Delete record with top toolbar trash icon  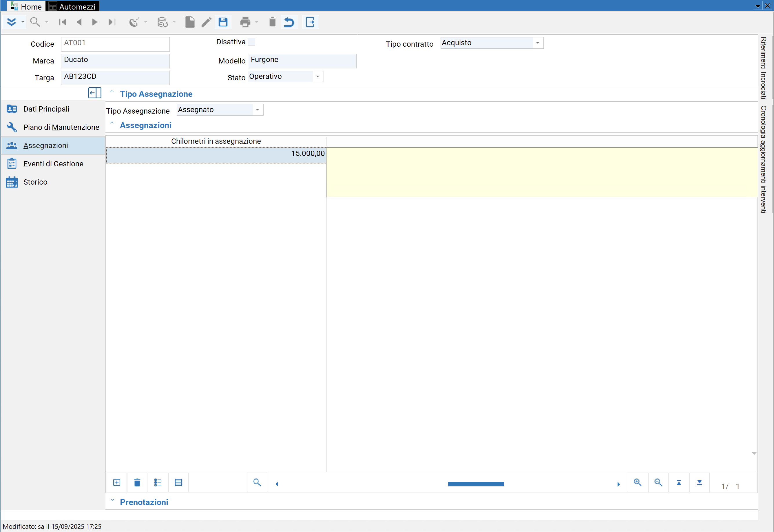(272, 22)
